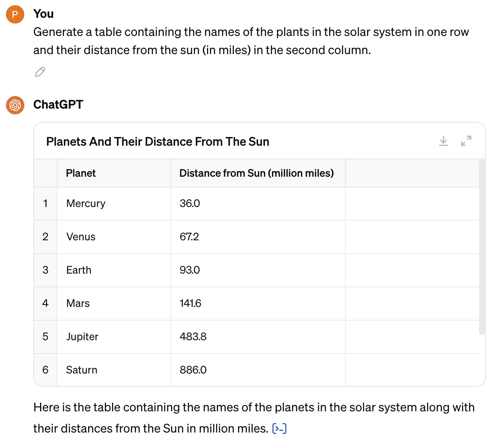Select the Planet column header
Viewport: 504px width, 442px height.
[x=114, y=173]
